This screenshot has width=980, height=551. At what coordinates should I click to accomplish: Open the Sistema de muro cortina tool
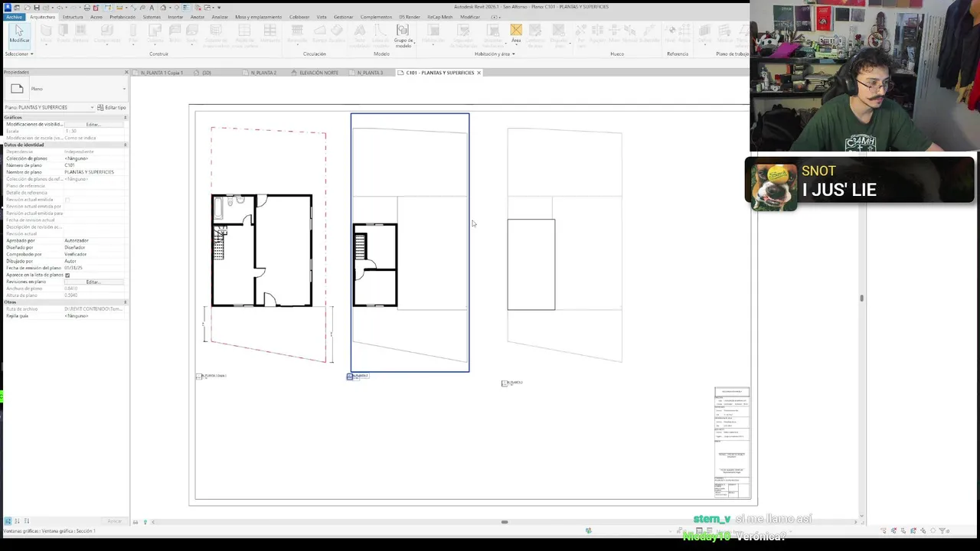click(216, 34)
